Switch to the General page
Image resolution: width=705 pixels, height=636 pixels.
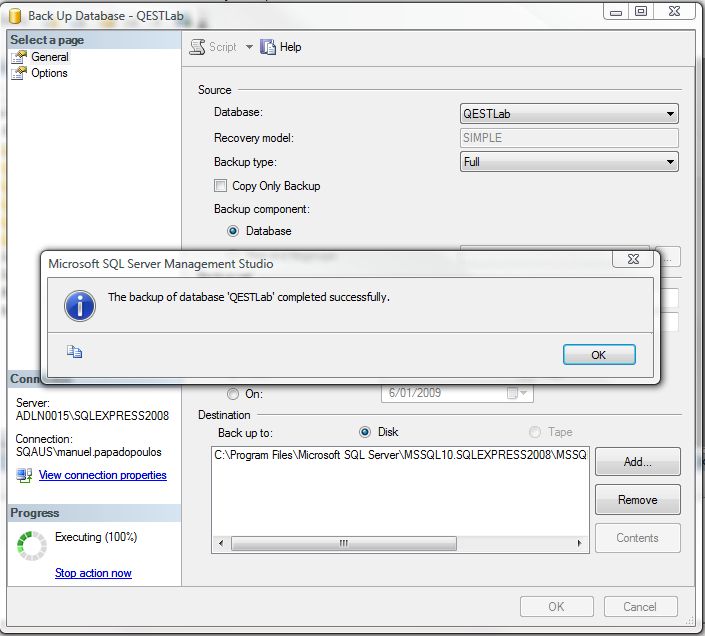tap(49, 57)
